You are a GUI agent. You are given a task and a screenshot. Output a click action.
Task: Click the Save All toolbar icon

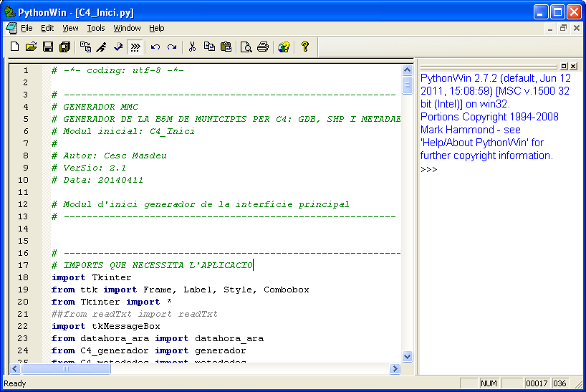[x=64, y=47]
